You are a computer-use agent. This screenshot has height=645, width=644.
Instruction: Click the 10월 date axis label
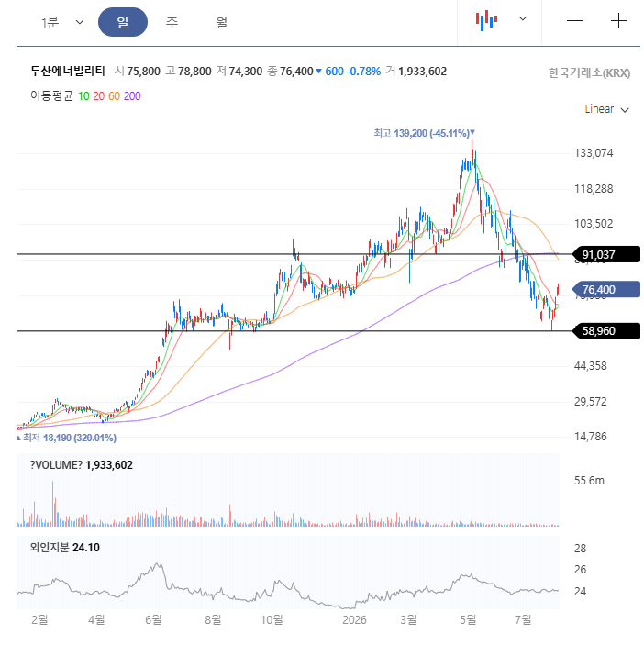pyautogui.click(x=272, y=620)
